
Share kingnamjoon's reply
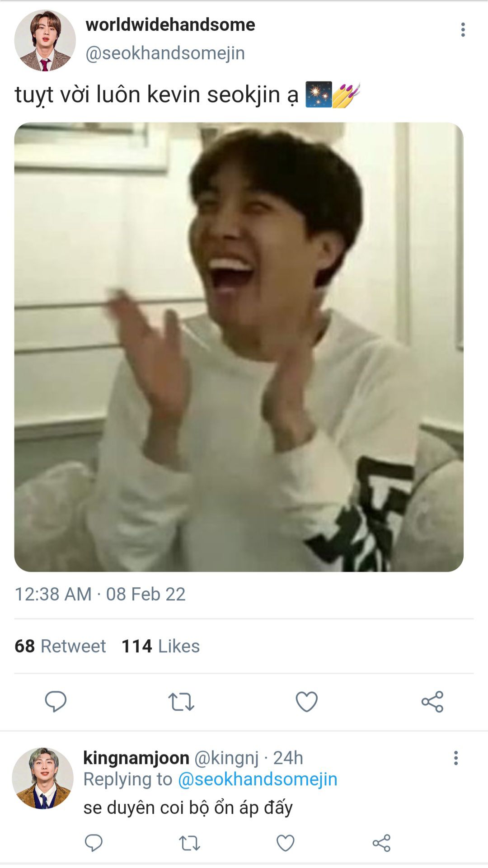[x=381, y=843]
